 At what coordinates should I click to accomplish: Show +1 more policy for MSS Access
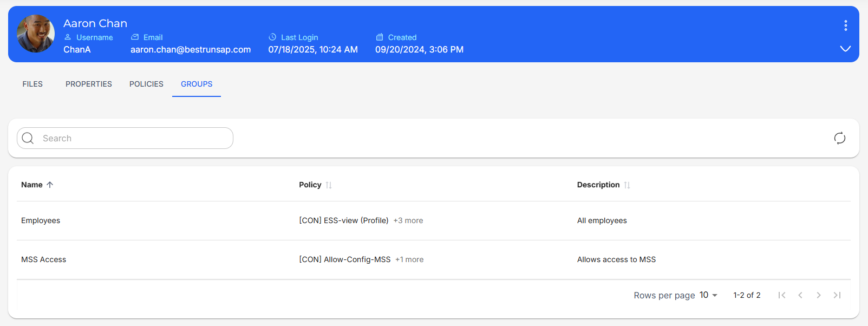(409, 259)
